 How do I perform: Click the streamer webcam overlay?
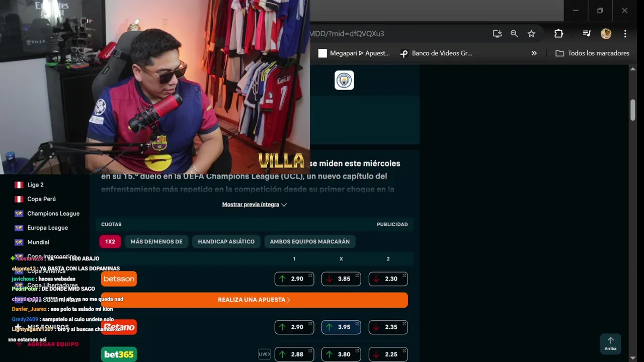pyautogui.click(x=155, y=86)
